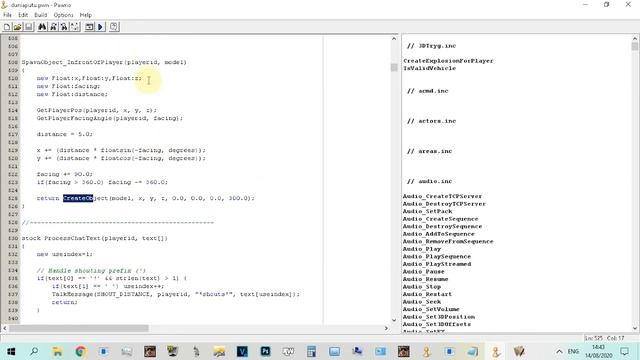Select Audio_Seek in the list

(422, 302)
